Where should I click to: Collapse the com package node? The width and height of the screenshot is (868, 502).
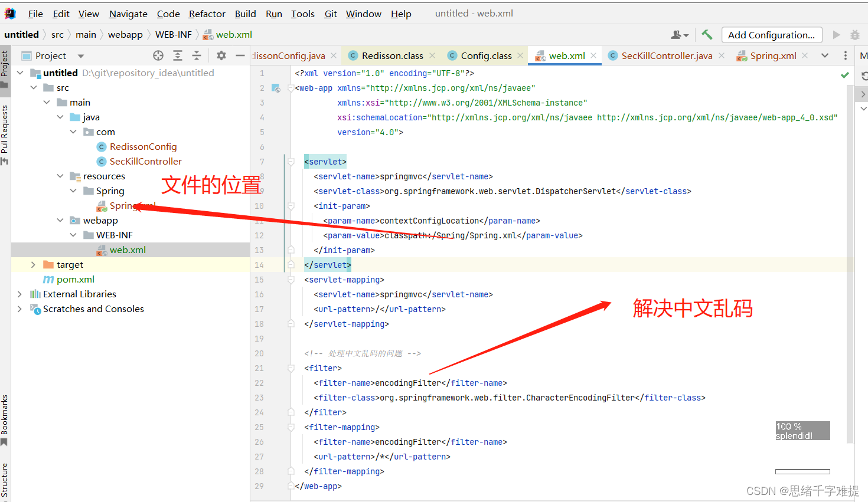73,132
